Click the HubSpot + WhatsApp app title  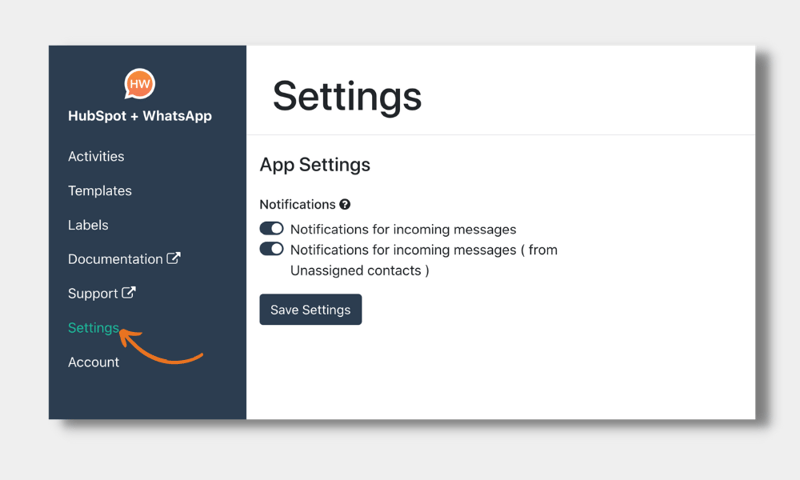(x=140, y=116)
